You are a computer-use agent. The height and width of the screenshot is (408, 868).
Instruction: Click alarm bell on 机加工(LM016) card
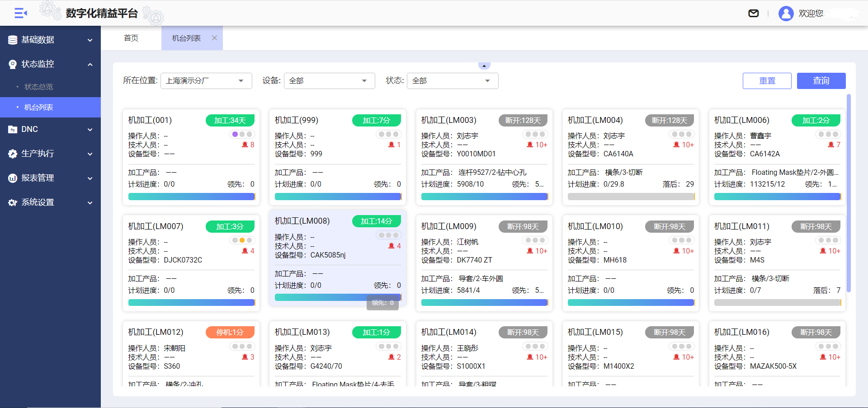tap(823, 357)
